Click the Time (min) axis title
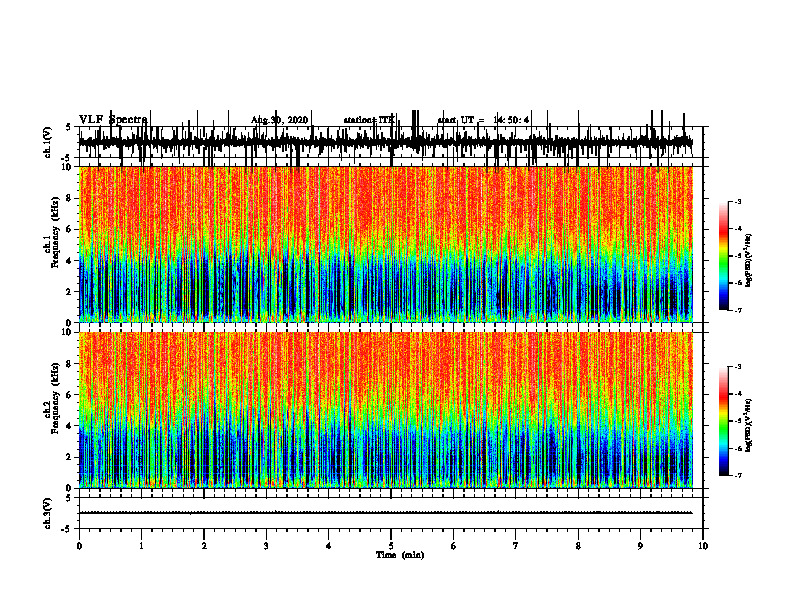This screenshot has height=612, width=792. (400, 555)
